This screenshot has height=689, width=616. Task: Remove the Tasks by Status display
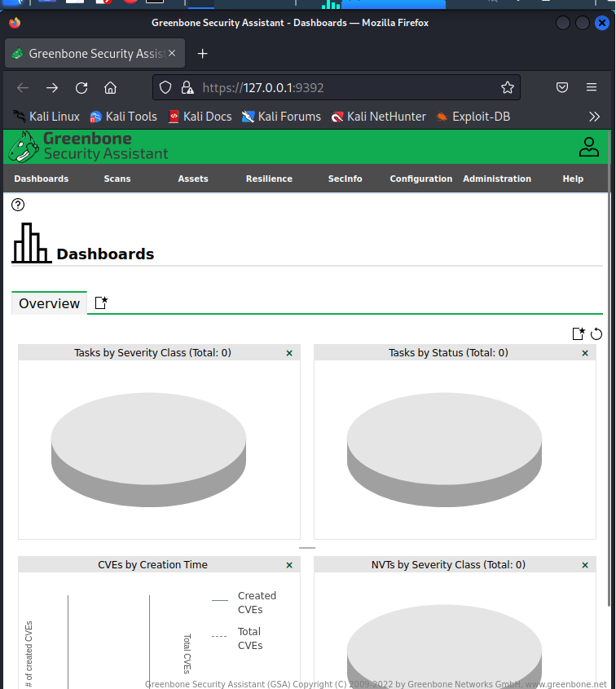click(585, 353)
